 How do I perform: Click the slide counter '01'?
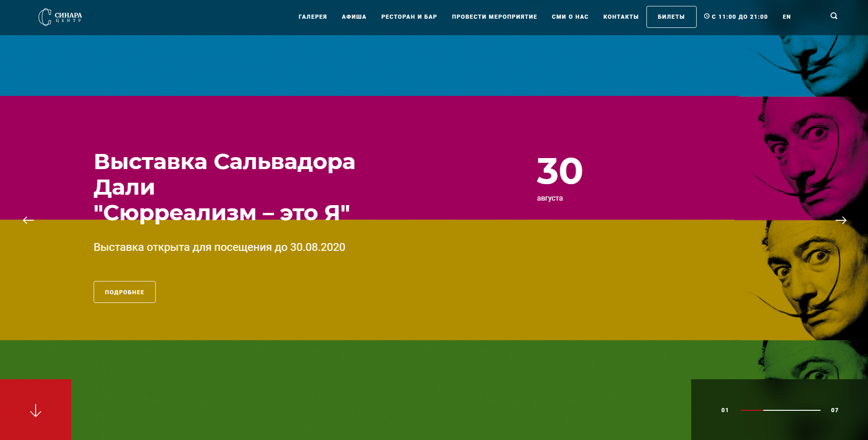coord(725,410)
